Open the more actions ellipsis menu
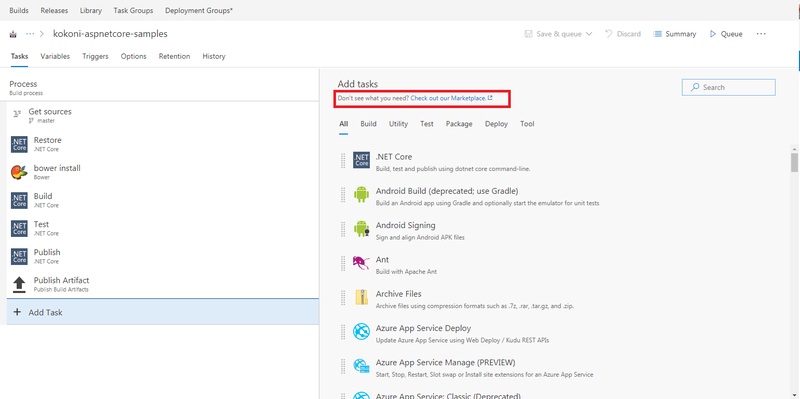Image resolution: width=800 pixels, height=399 pixels. click(761, 34)
